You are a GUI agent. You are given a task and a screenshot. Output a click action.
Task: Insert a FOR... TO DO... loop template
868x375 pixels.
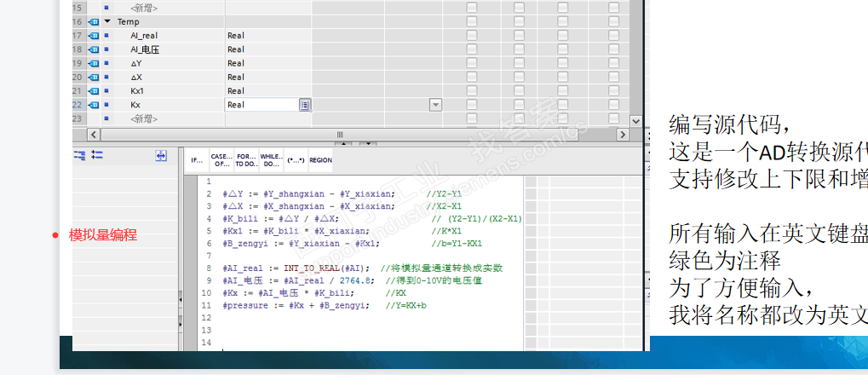(x=246, y=160)
